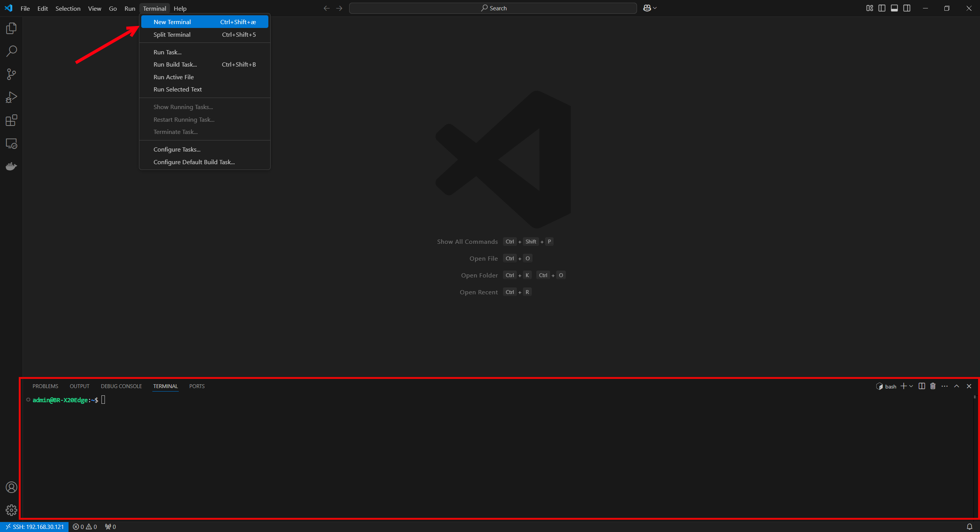Split the terminal using panel icon
Screen dimensions: 980x532
[x=922, y=386]
